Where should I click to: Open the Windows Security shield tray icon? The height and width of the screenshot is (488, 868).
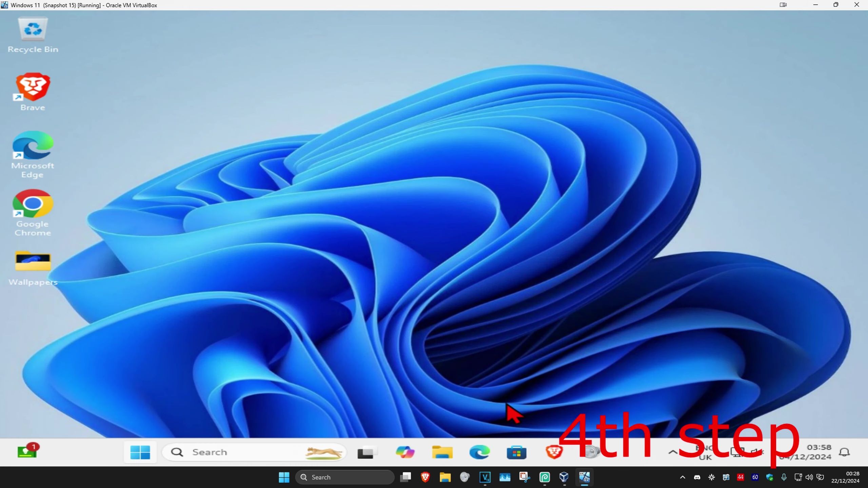point(770,477)
